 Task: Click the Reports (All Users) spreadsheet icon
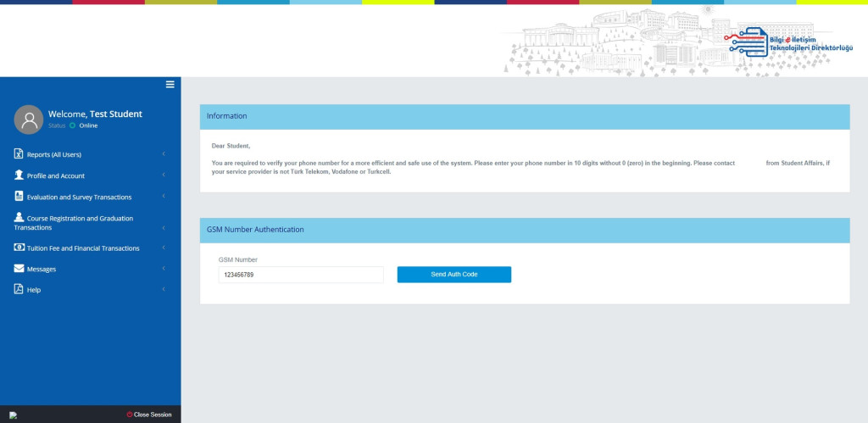pos(19,154)
